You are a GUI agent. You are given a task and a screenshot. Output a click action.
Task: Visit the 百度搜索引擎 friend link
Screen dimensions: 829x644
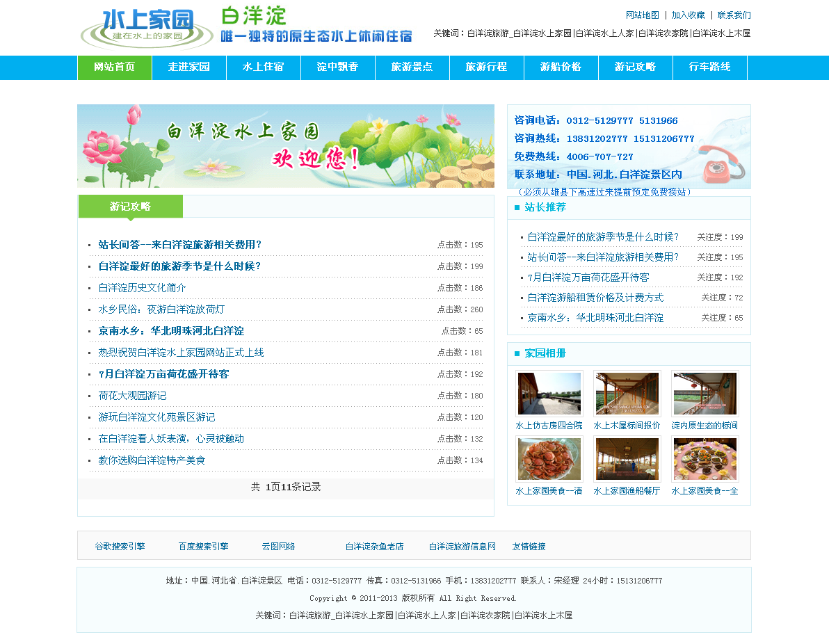click(203, 547)
